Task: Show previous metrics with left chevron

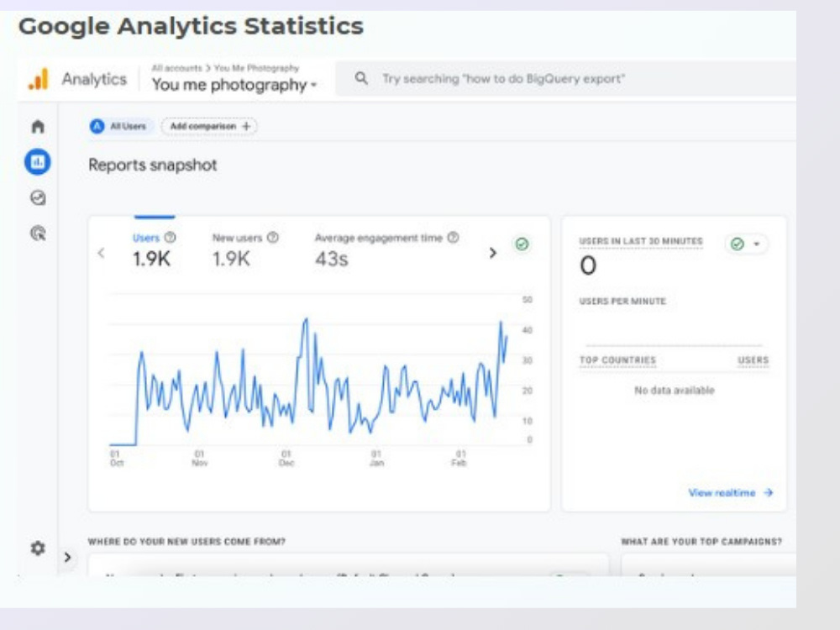Action: click(102, 253)
